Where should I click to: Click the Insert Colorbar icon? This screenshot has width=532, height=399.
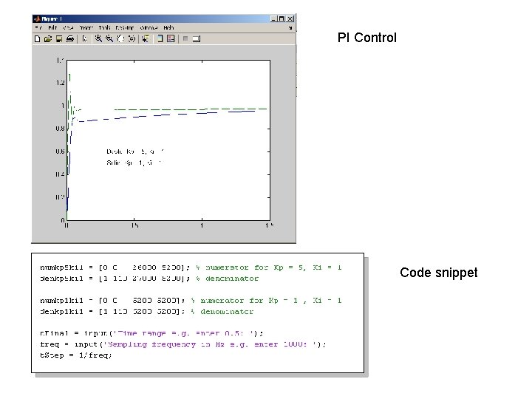160,38
